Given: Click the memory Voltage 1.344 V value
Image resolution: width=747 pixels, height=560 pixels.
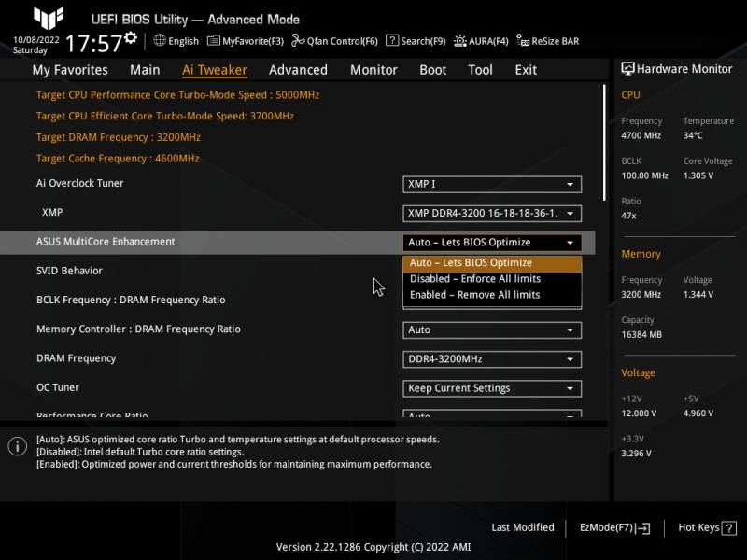Looking at the screenshot, I should point(698,295).
